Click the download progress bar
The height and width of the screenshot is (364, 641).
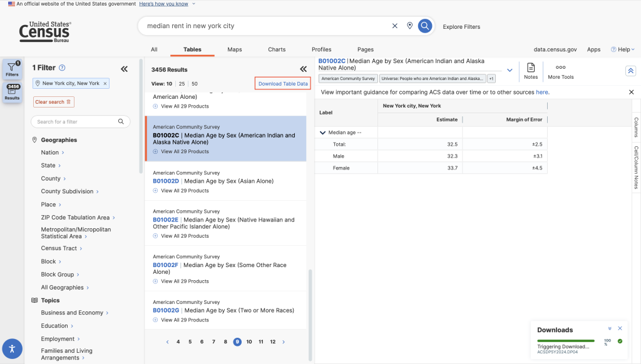(x=567, y=341)
